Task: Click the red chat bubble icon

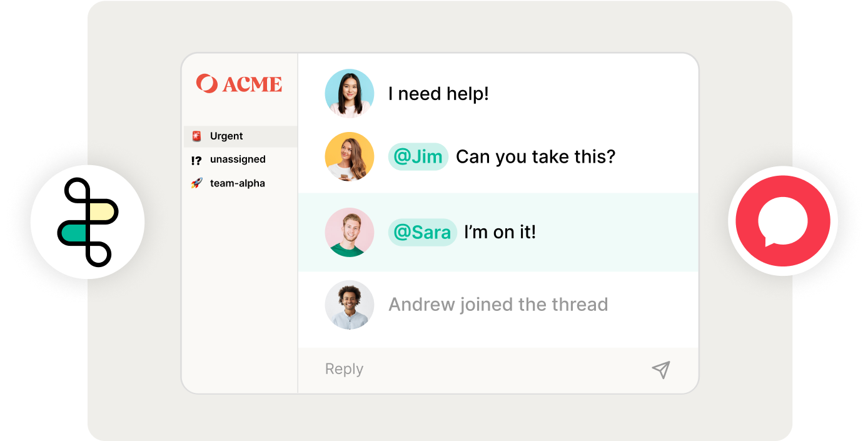Action: click(x=783, y=221)
